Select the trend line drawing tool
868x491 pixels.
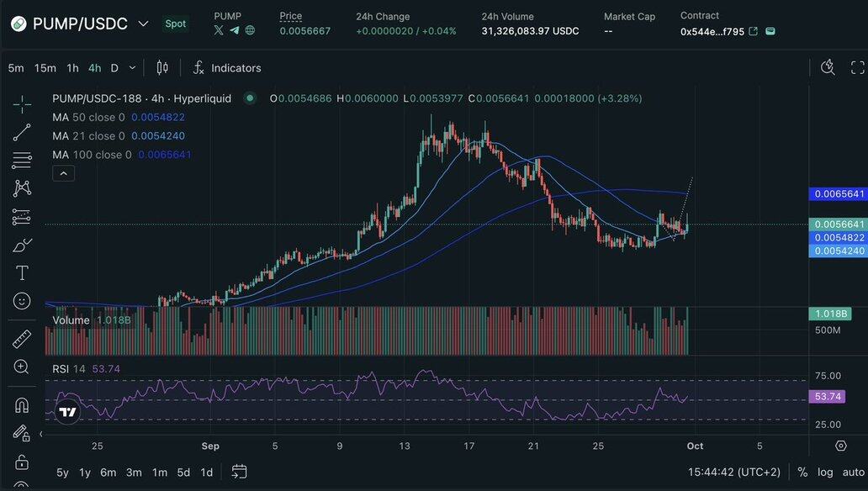22,132
